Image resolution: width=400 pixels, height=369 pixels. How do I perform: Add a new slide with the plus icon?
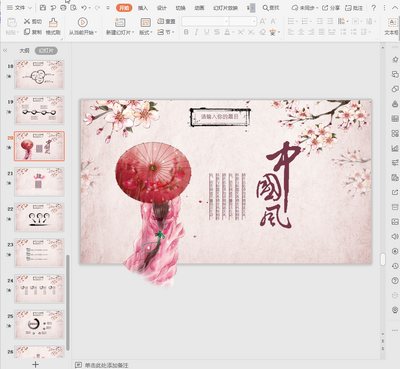pos(35,364)
